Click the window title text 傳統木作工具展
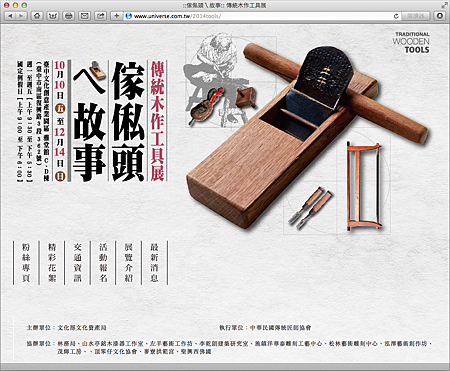The height and width of the screenshot is (371, 450). point(246,5)
